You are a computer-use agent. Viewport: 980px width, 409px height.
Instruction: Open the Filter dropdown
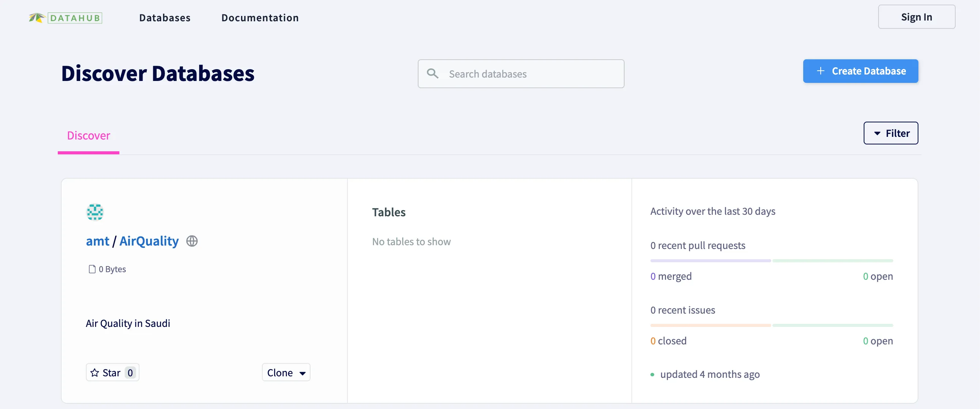[x=890, y=133]
